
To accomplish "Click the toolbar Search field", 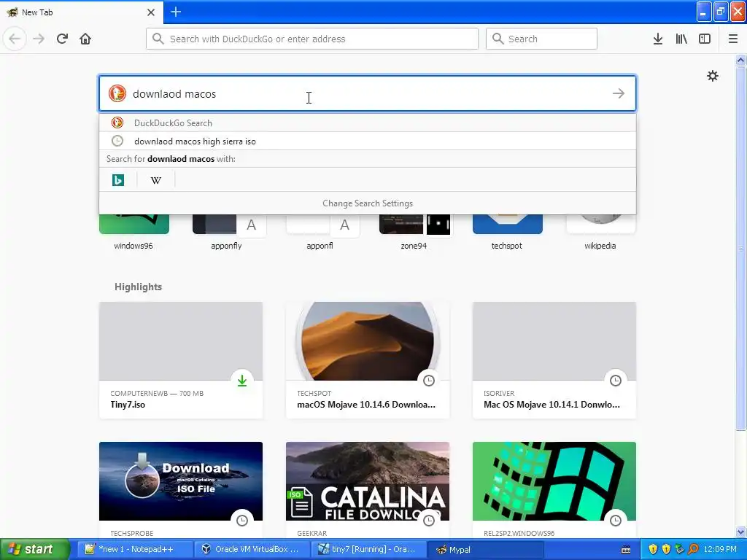I will coord(541,39).
